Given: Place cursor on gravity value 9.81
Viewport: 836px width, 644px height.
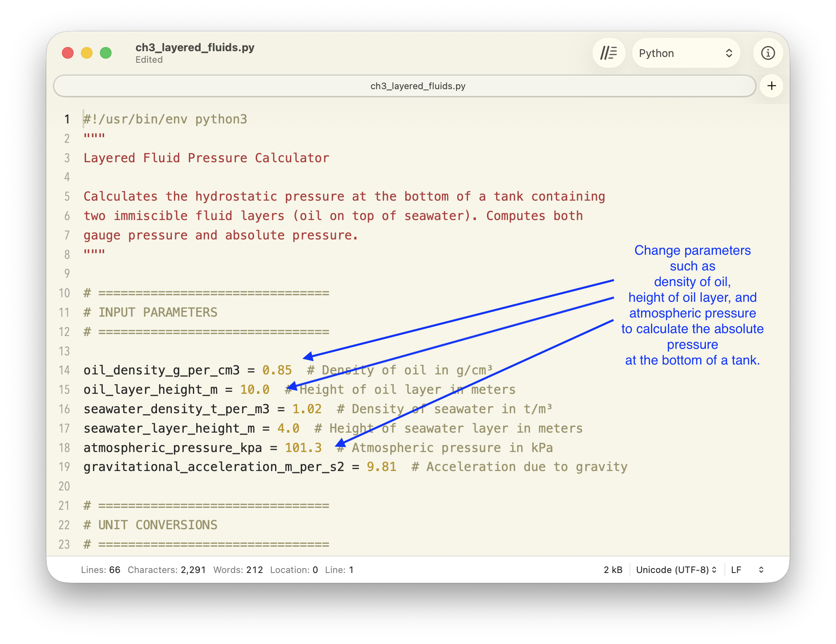Looking at the screenshot, I should pyautogui.click(x=381, y=467).
